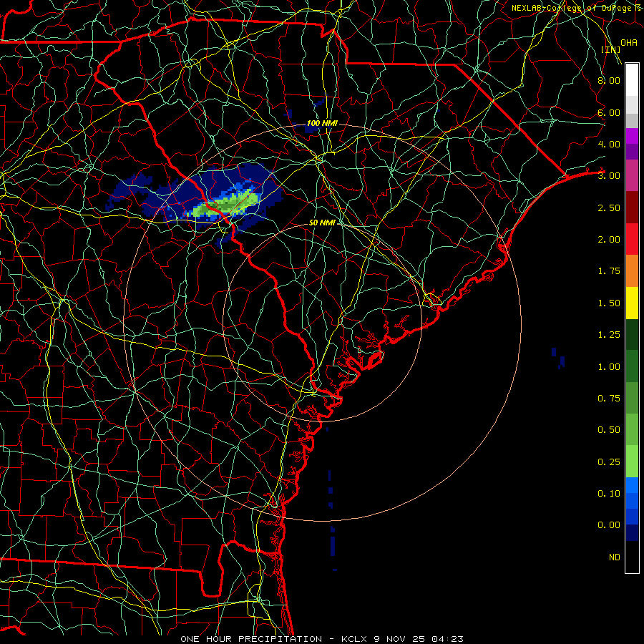The height and width of the screenshot is (644, 644).
Task: Select the light green 0.25 color swatch
Action: (x=632, y=462)
